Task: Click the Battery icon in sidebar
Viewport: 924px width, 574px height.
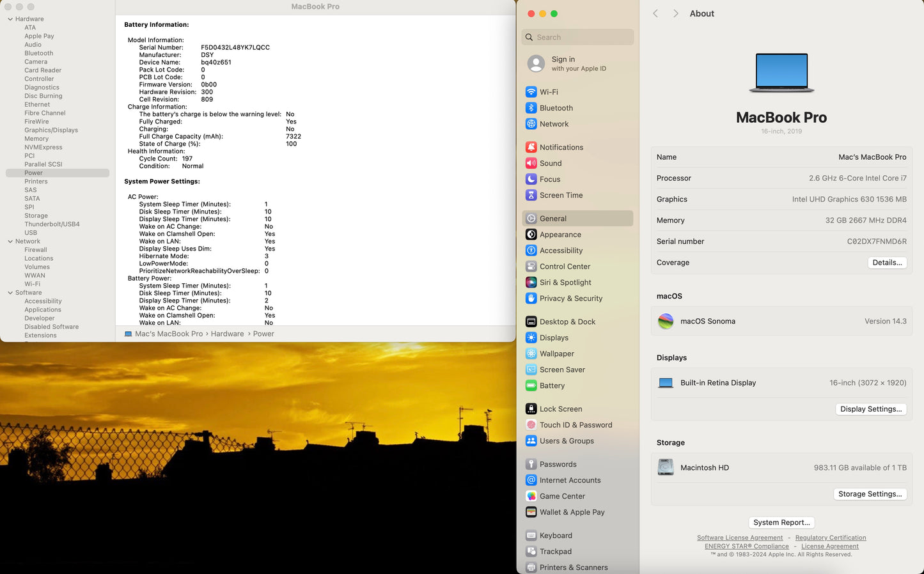Action: [x=531, y=385]
